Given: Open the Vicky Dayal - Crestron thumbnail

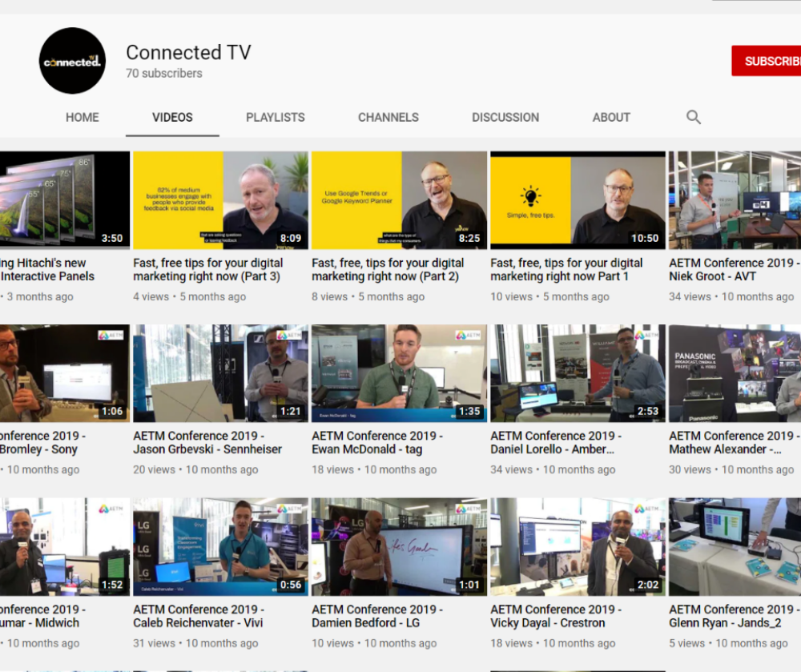Looking at the screenshot, I should 578,547.
